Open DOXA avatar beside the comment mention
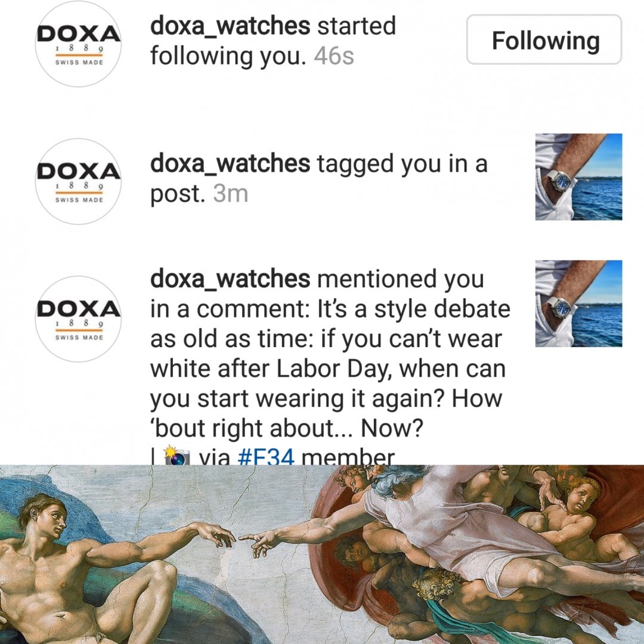644x644 pixels. click(79, 318)
